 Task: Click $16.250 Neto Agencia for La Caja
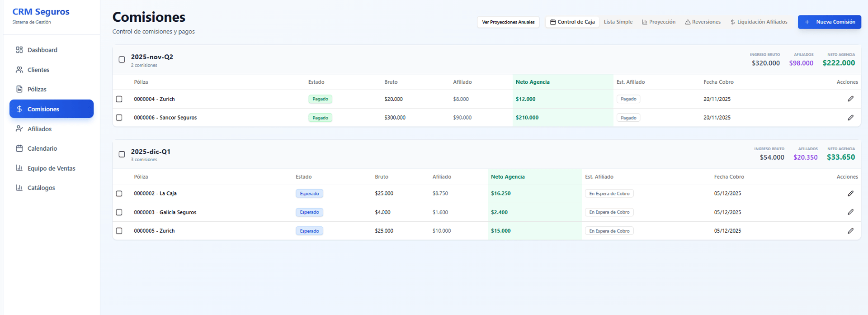pos(500,193)
